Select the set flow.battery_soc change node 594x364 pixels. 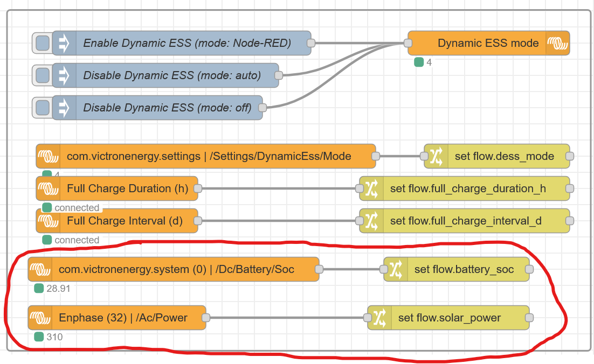pos(457,269)
